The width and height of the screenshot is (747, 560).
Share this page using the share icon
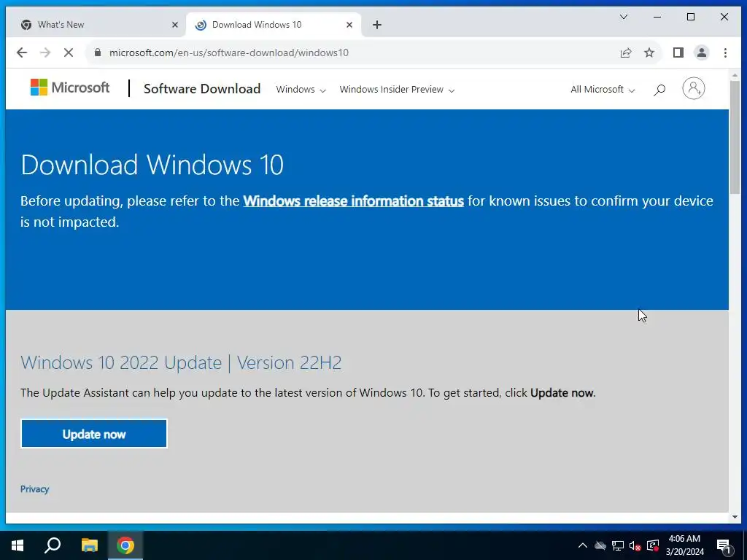(x=625, y=52)
